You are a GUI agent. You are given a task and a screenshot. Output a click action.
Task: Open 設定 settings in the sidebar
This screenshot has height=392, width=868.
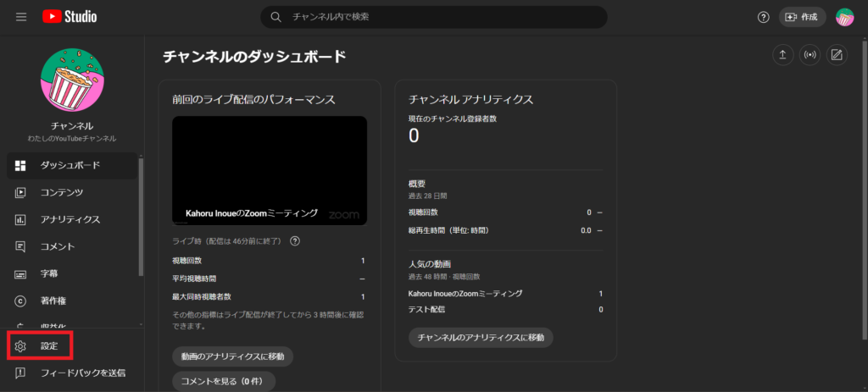tap(49, 345)
